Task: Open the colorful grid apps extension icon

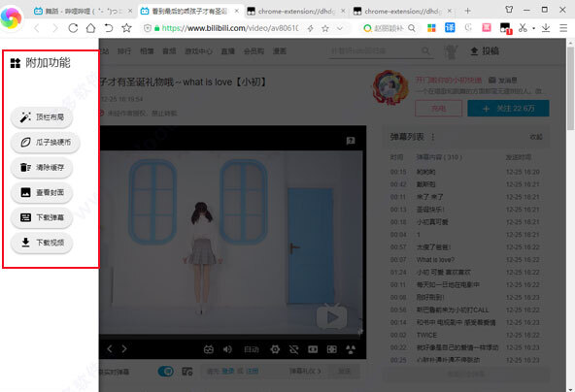Action: pyautogui.click(x=431, y=28)
